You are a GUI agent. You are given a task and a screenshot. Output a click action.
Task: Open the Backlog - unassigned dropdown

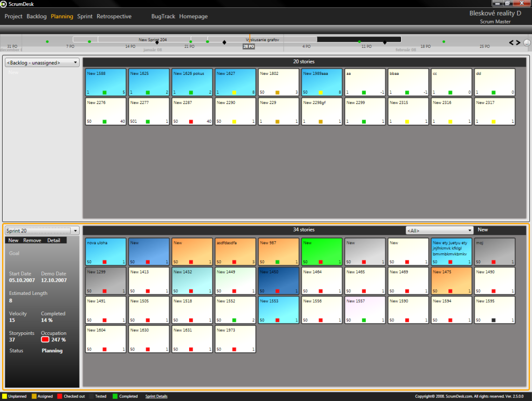tap(42, 62)
